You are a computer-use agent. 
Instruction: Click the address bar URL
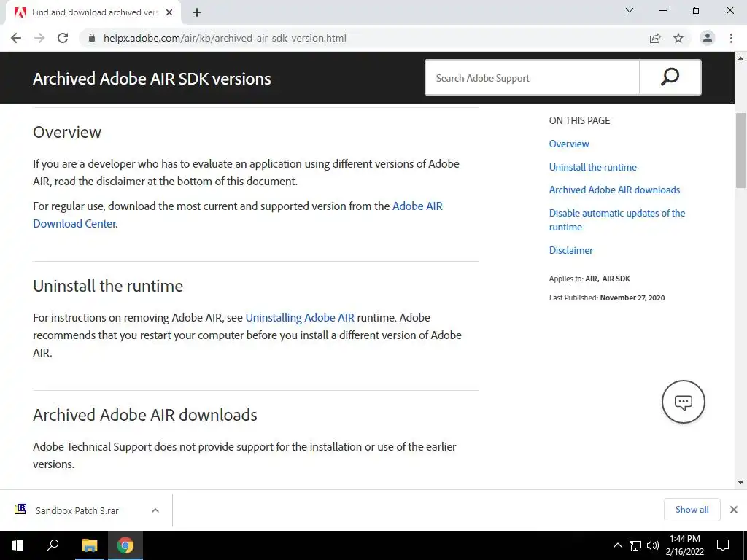coord(225,38)
